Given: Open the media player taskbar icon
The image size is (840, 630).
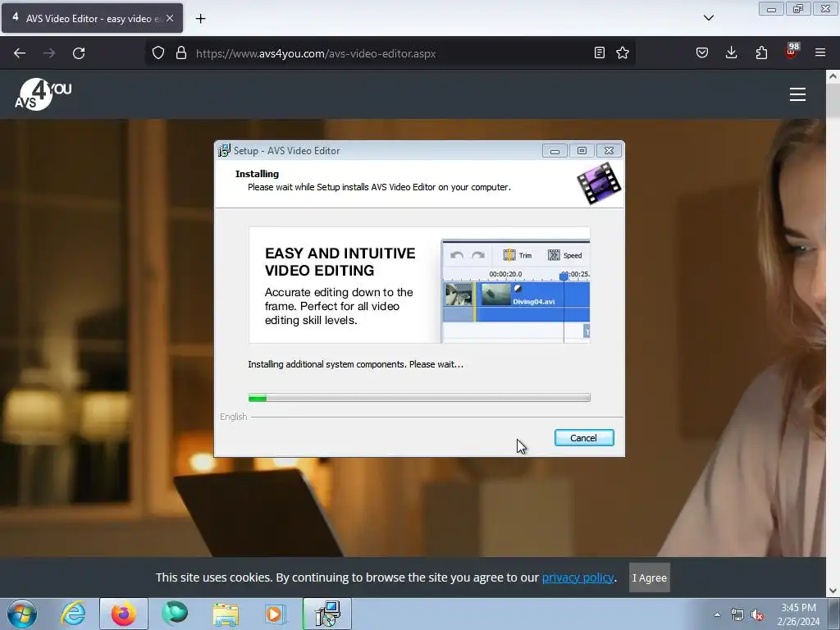Looking at the screenshot, I should click(276, 614).
